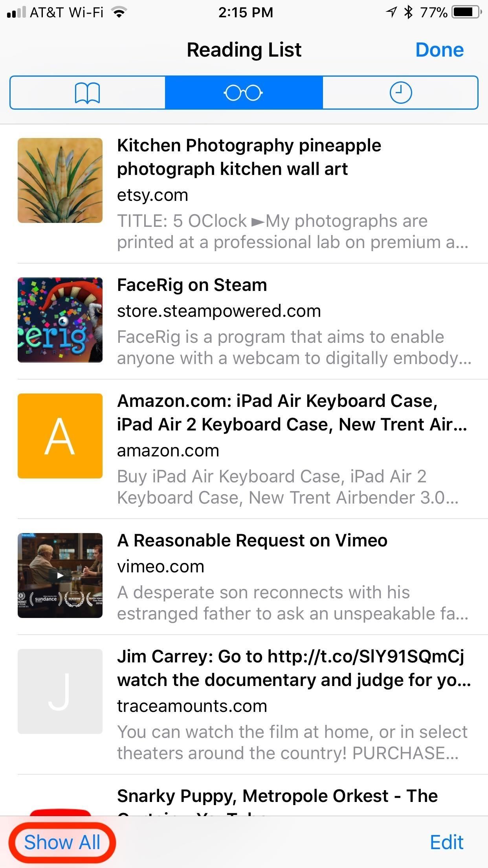The width and height of the screenshot is (488, 868).
Task: Tap the pineapple photograph thumbnail
Action: click(60, 181)
